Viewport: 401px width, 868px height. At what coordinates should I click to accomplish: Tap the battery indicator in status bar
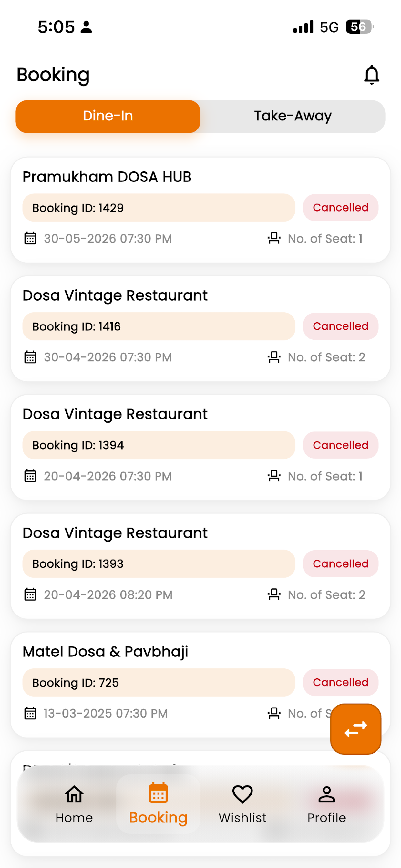[360, 27]
